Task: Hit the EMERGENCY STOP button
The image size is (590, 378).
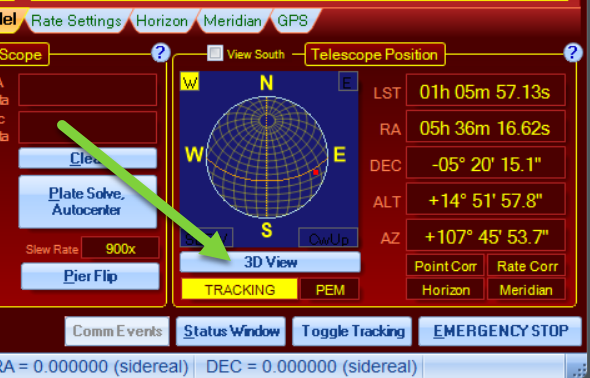Action: tap(500, 331)
